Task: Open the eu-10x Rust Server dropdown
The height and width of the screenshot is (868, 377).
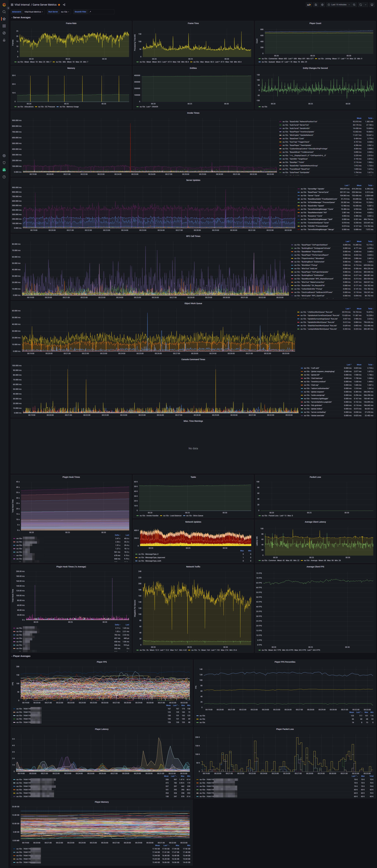Action: pos(65,12)
